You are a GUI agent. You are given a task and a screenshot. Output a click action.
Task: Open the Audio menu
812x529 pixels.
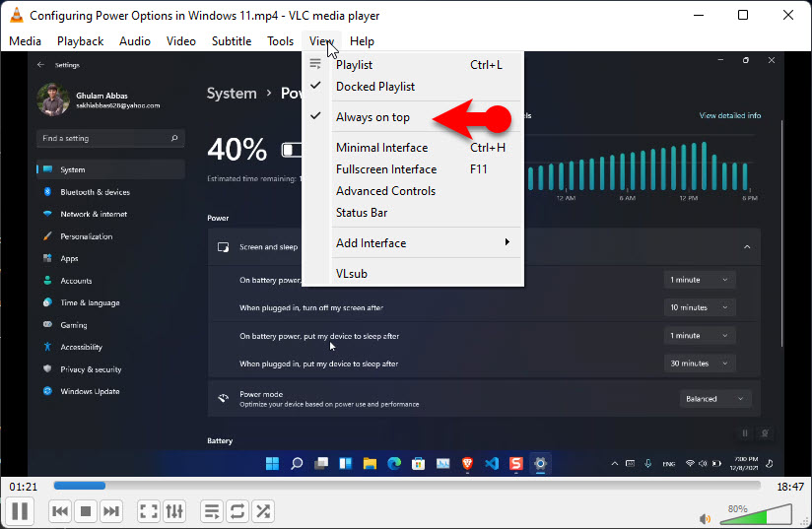coord(135,41)
